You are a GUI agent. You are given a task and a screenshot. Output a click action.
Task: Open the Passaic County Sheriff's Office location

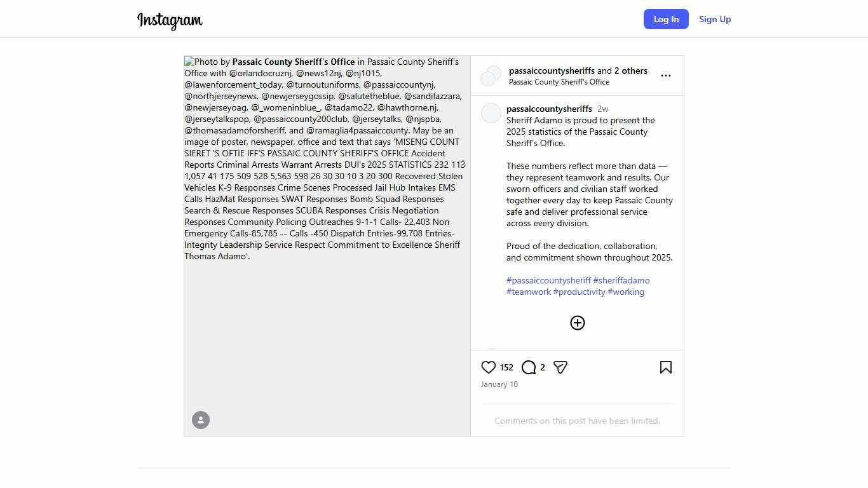coord(559,82)
